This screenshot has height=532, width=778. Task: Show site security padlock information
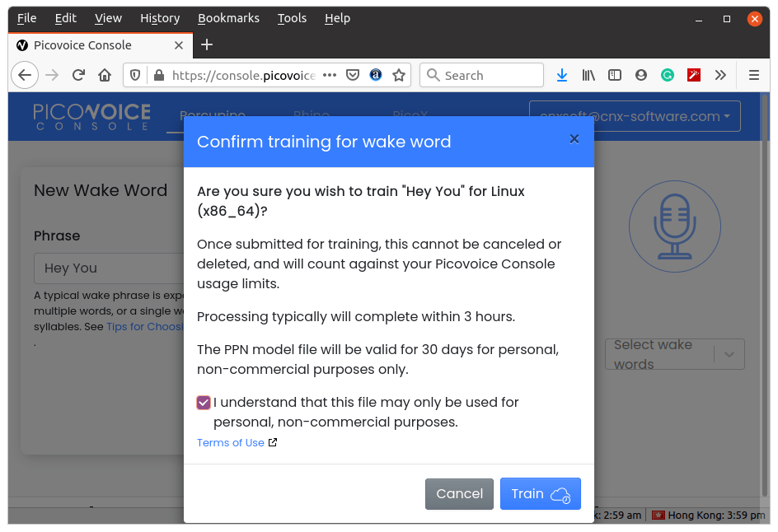click(159, 75)
